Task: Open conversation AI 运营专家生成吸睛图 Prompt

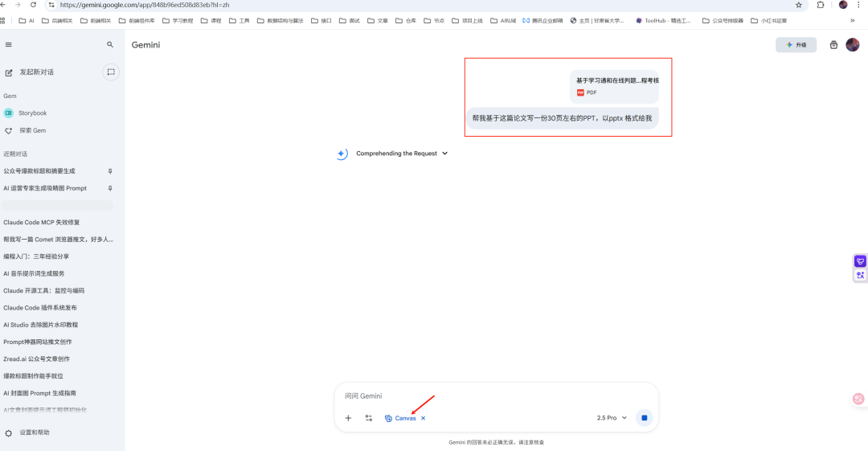Action: pos(45,188)
